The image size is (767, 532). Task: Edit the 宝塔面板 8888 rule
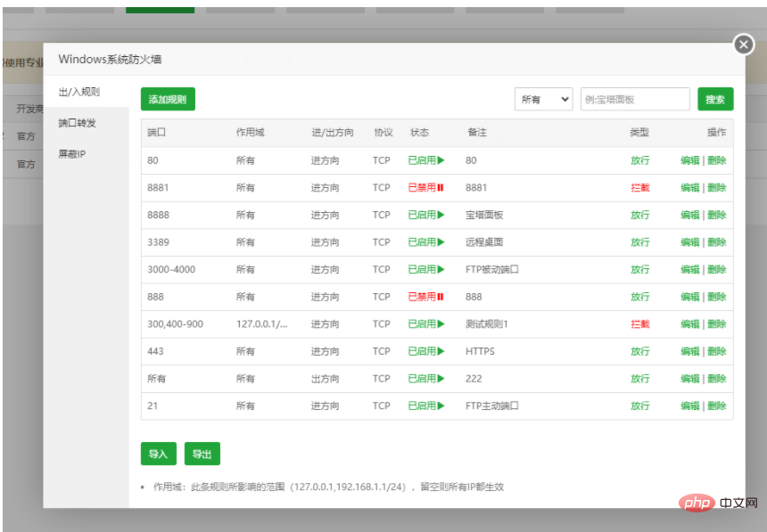click(690, 215)
